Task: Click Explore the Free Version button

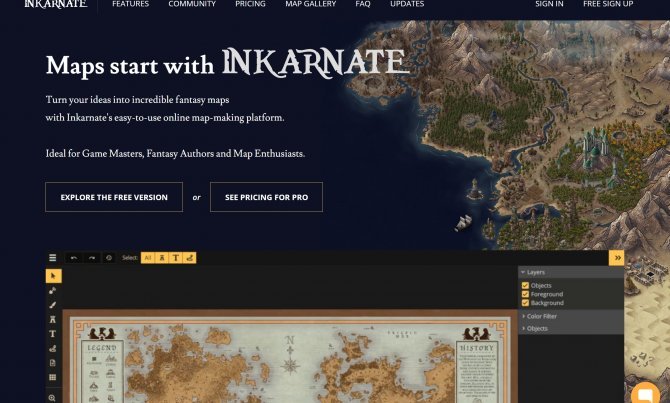Action: coord(114,197)
